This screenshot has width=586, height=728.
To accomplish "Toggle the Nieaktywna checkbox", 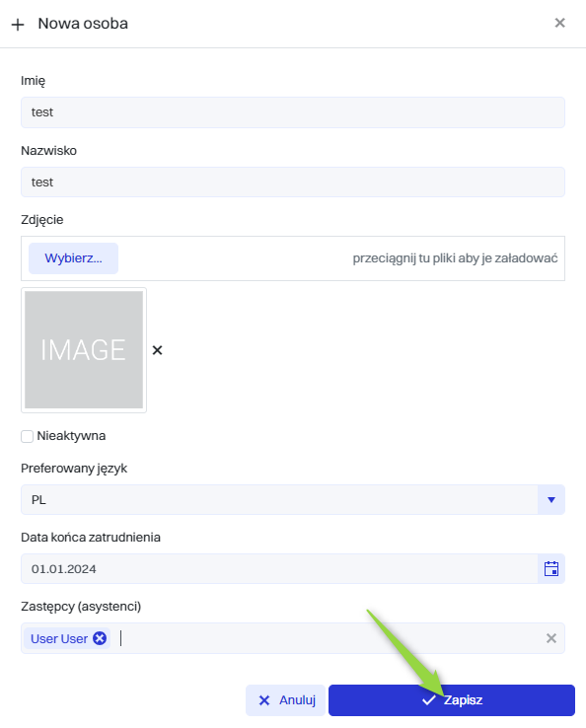I will click(x=27, y=436).
